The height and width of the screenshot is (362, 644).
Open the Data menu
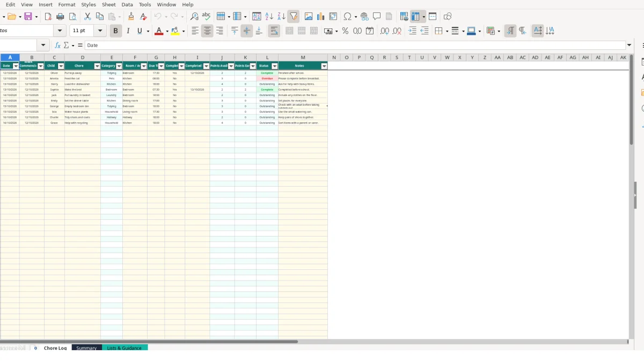coord(127,4)
